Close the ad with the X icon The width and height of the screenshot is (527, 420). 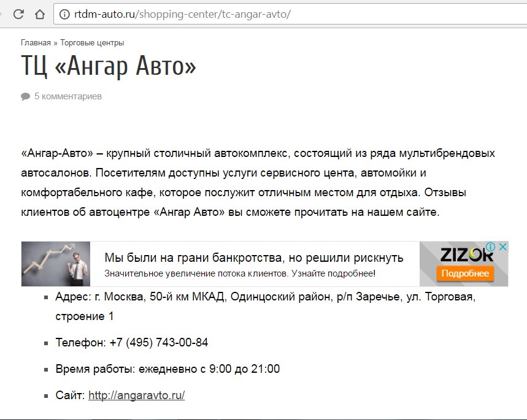point(503,247)
